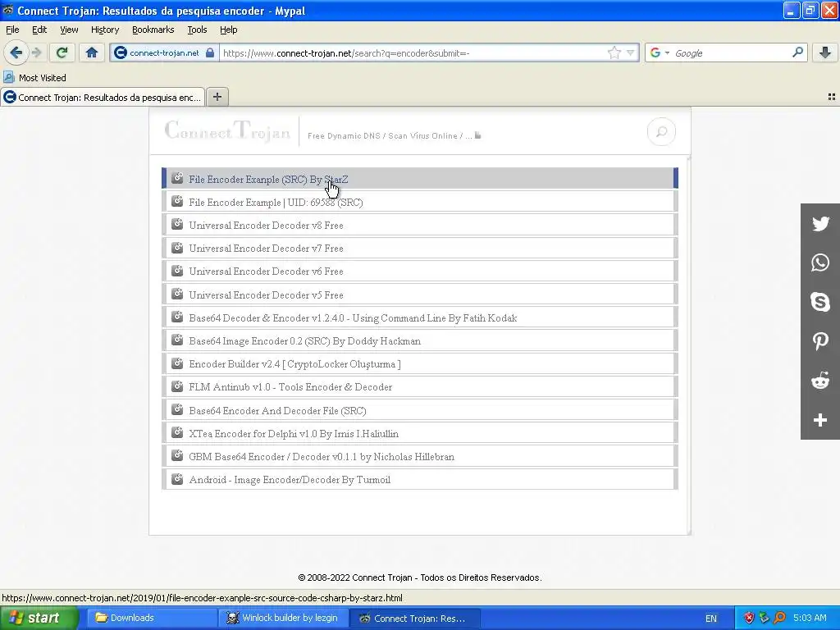Click the Connect Trojan site logo
The width and height of the screenshot is (840, 630).
coord(227,130)
